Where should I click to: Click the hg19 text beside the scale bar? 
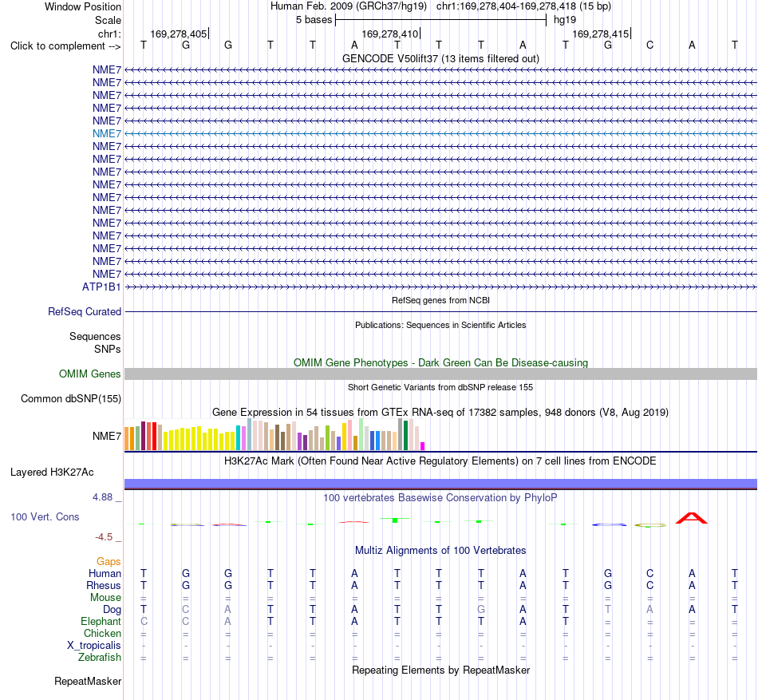(x=565, y=20)
